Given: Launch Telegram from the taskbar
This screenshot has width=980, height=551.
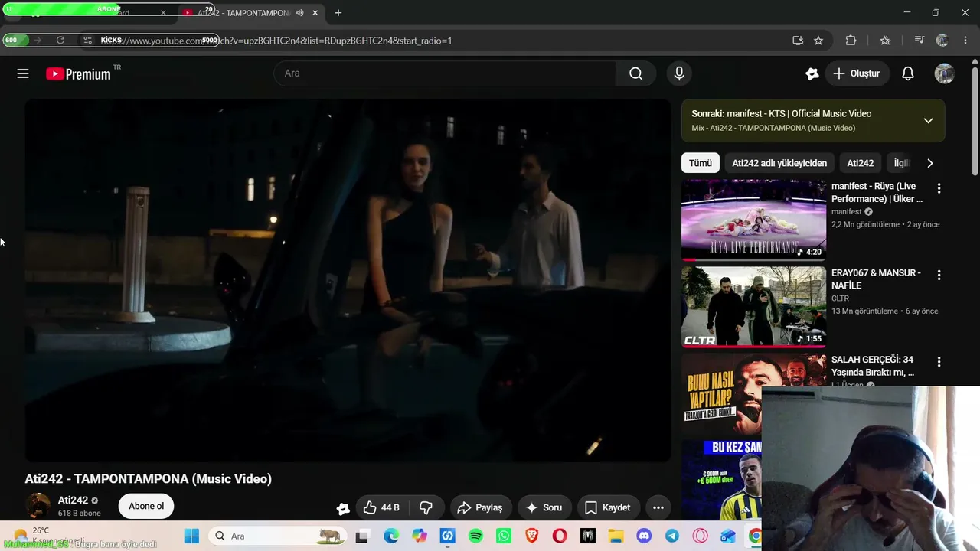Looking at the screenshot, I should [x=672, y=536].
